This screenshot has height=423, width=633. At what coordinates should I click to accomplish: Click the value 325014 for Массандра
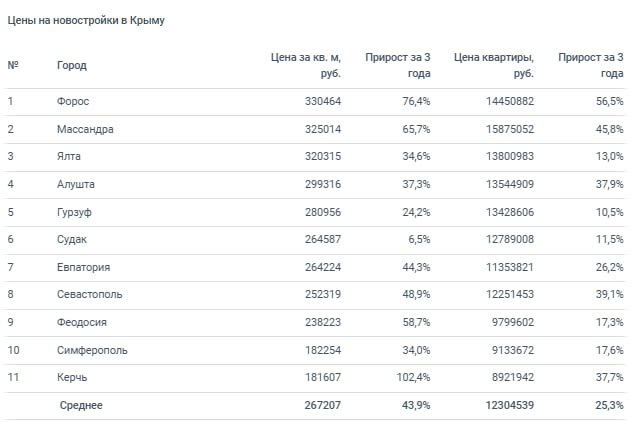[x=323, y=130]
